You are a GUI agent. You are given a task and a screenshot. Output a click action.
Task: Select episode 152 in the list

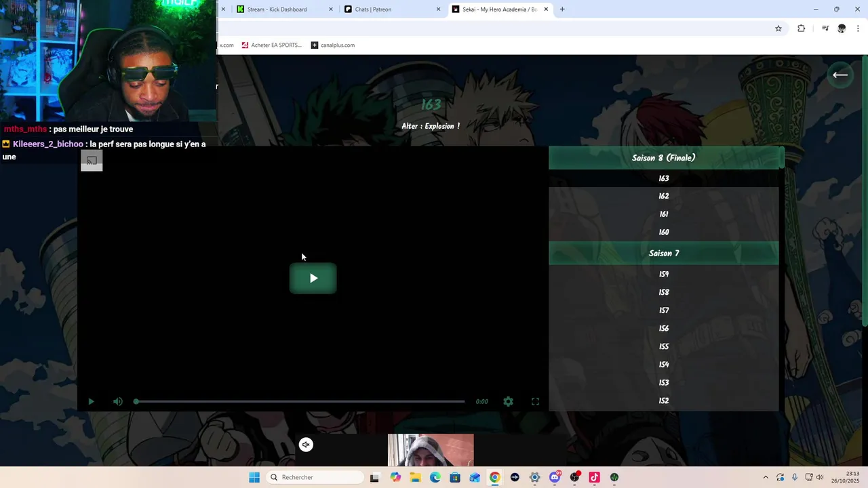(x=663, y=401)
